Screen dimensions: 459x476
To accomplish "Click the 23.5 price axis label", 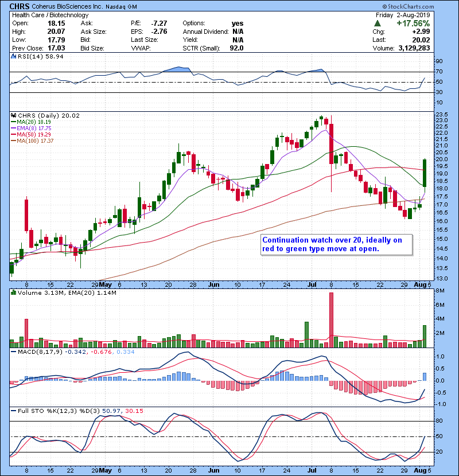I will [442, 115].
